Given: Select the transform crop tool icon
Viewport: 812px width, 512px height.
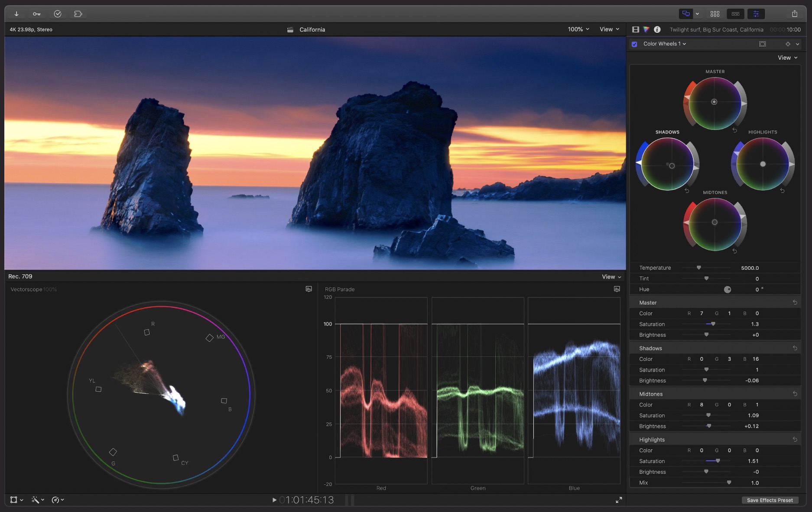Looking at the screenshot, I should point(14,499).
